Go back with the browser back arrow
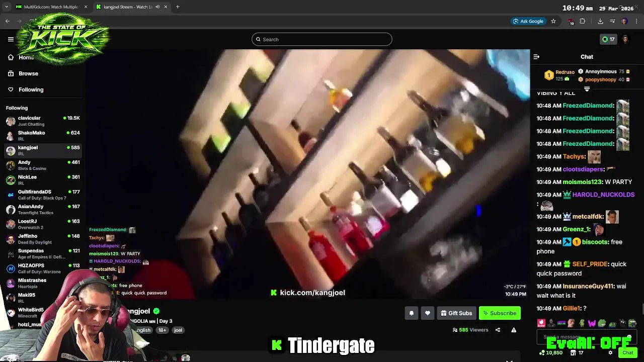 click(8, 21)
